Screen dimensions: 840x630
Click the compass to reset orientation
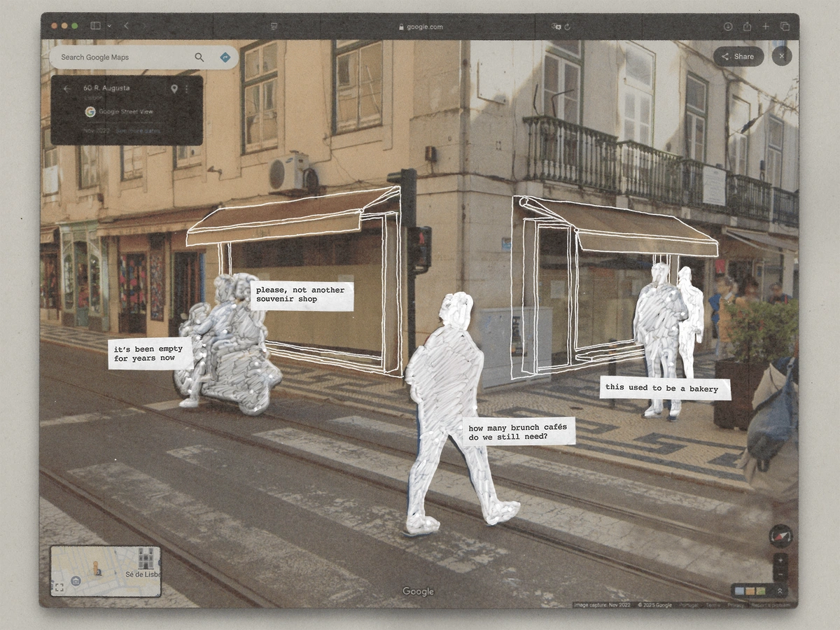click(780, 535)
